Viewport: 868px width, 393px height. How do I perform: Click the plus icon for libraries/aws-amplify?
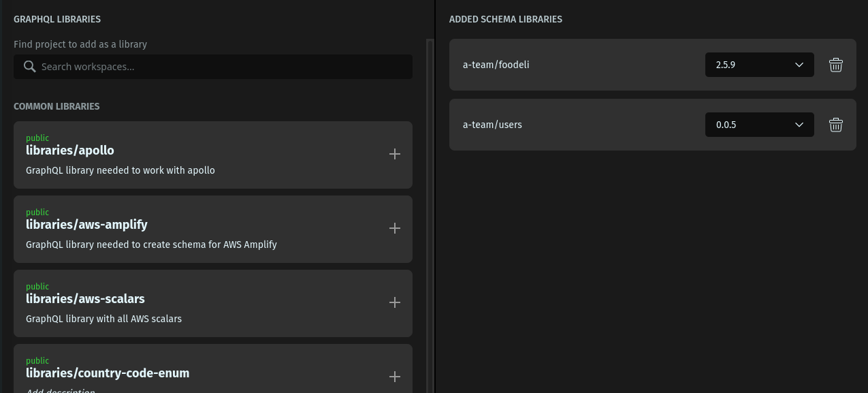(x=394, y=228)
